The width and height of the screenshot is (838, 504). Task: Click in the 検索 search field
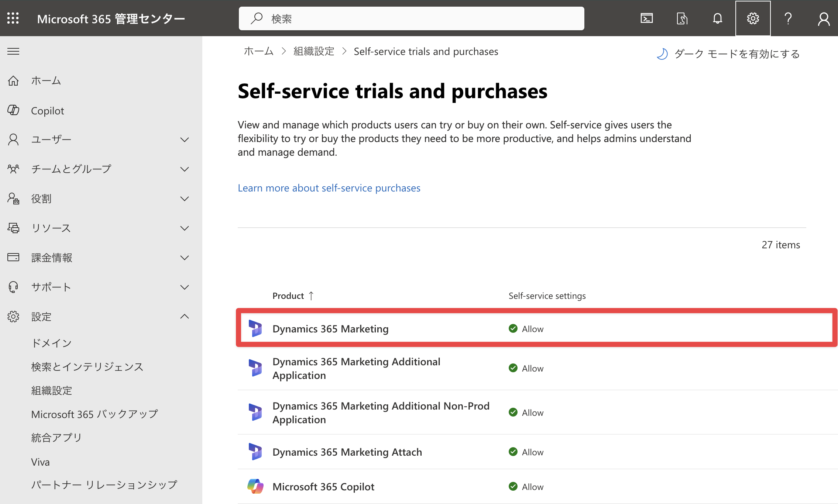coord(411,18)
